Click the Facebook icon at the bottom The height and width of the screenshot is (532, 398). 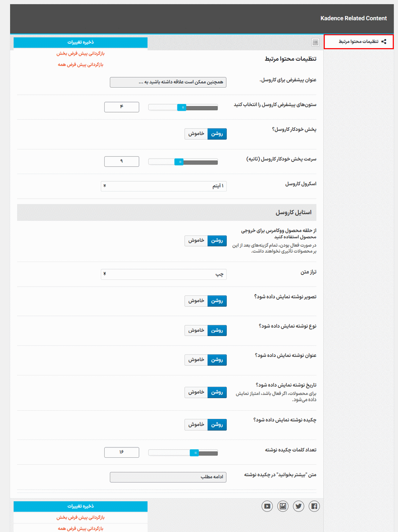314,506
